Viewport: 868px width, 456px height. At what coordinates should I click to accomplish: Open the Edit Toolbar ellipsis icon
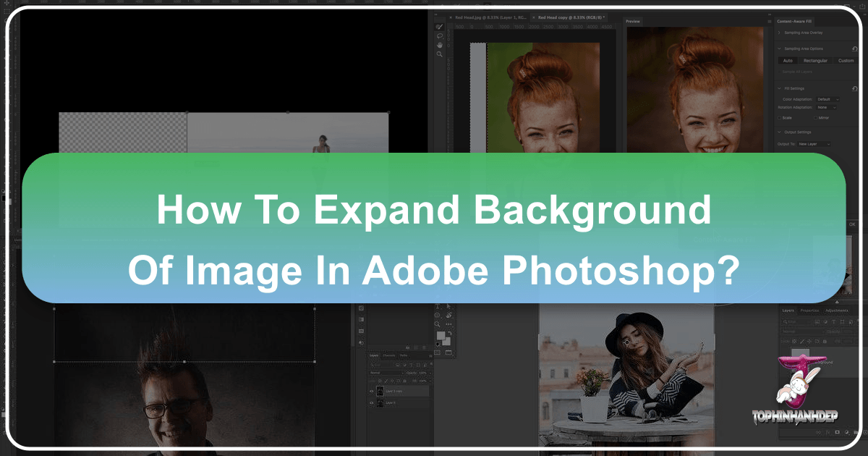[448, 324]
